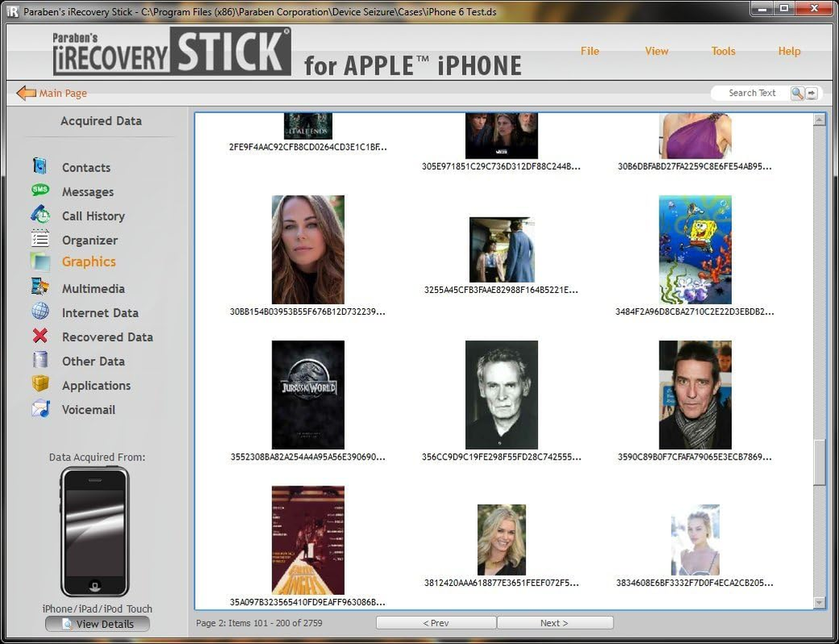Click the View Details button
839x644 pixels.
97,623
